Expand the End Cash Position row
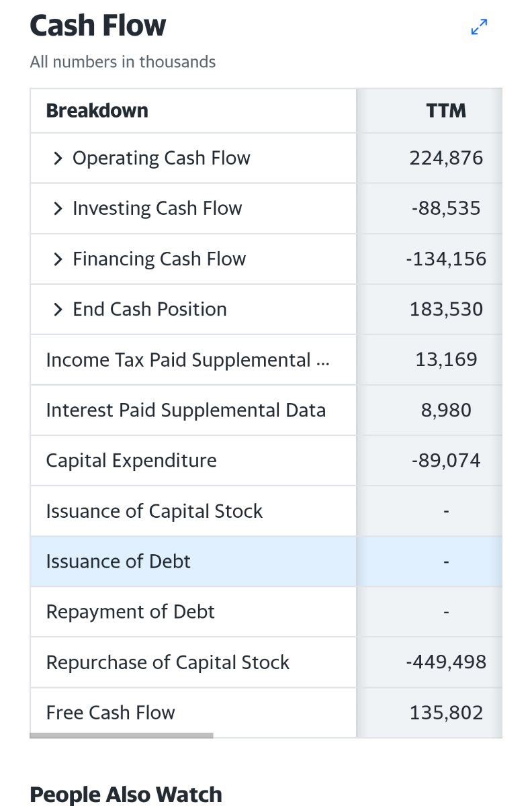 coord(58,310)
